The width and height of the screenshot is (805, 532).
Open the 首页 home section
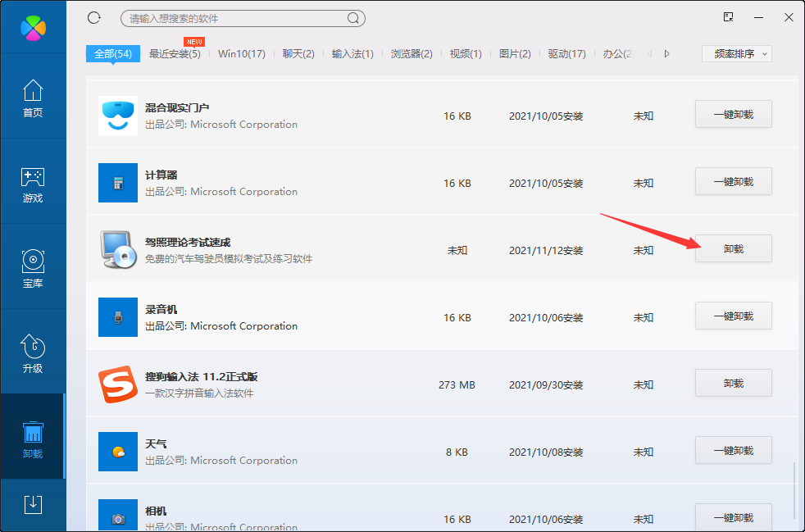pos(33,98)
